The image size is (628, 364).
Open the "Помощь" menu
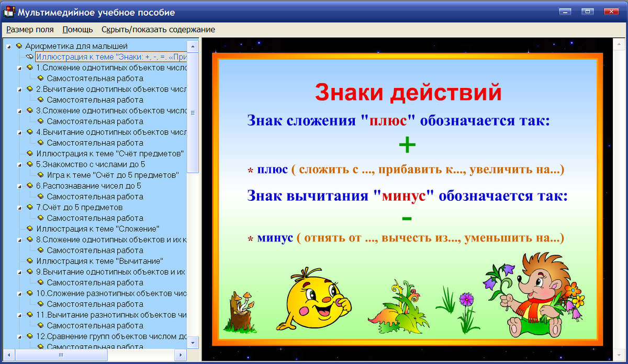pyautogui.click(x=77, y=30)
